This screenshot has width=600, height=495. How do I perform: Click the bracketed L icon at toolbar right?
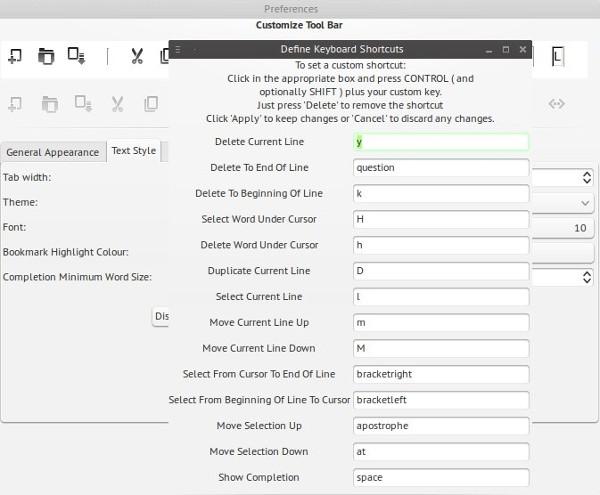[x=558, y=57]
